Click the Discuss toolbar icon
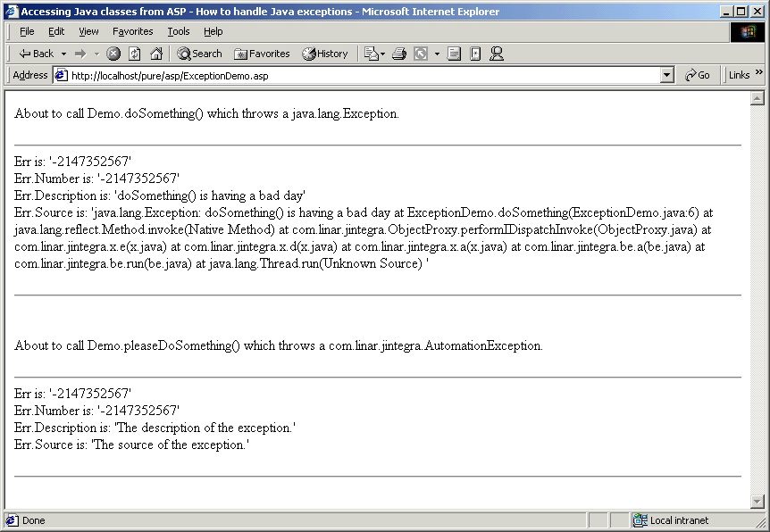770x532 pixels. pyautogui.click(x=454, y=54)
